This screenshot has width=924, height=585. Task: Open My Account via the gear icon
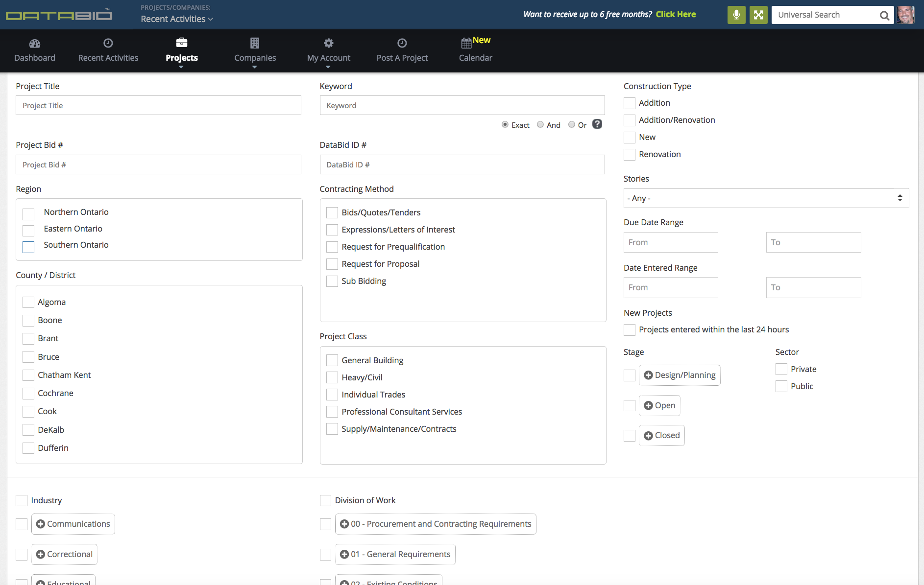click(x=328, y=43)
